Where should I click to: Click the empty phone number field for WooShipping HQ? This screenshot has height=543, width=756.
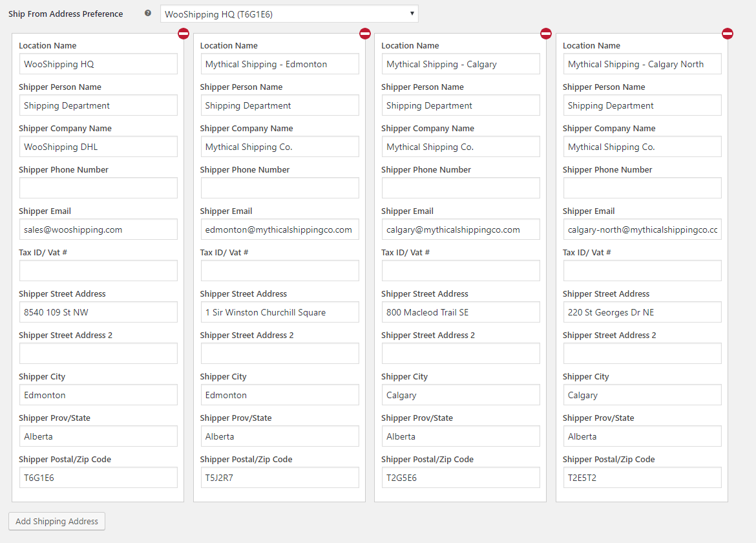tap(98, 188)
